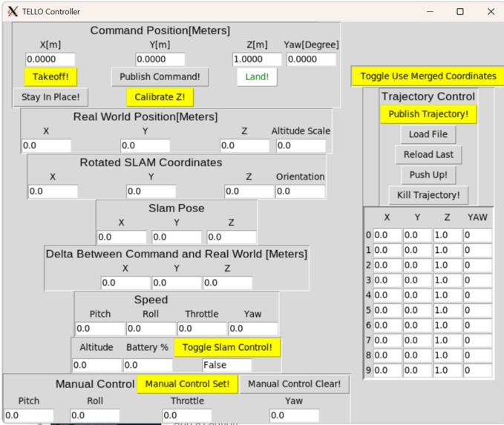504x425 pixels.
Task: Click Manual Control Set! button
Action: 187,384
